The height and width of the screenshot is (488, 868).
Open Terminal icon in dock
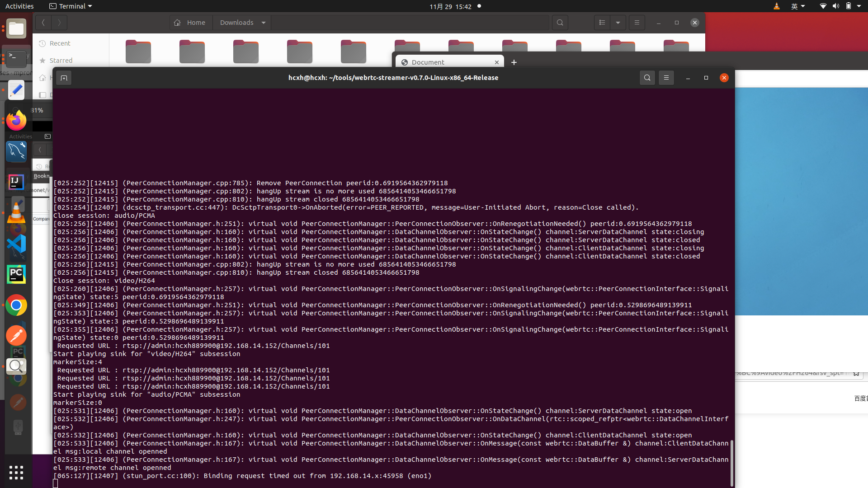pyautogui.click(x=16, y=59)
